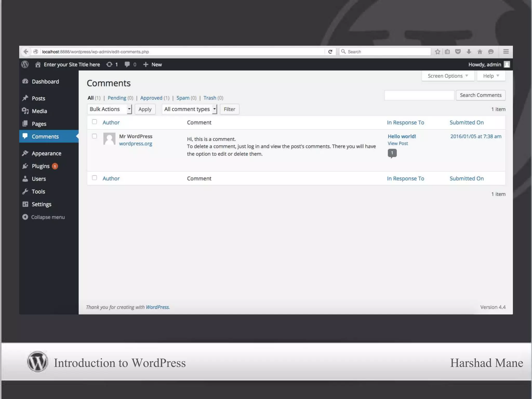The width and height of the screenshot is (532, 399).
Task: Click the Users person icon
Action: [x=25, y=178]
